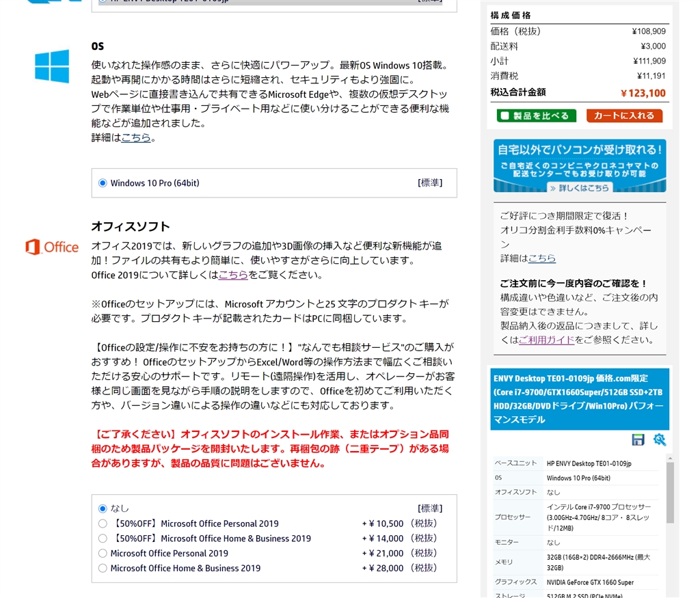This screenshot has width=700, height=598.
Task: Open the Office 2019 こちら link
Action: click(x=233, y=275)
